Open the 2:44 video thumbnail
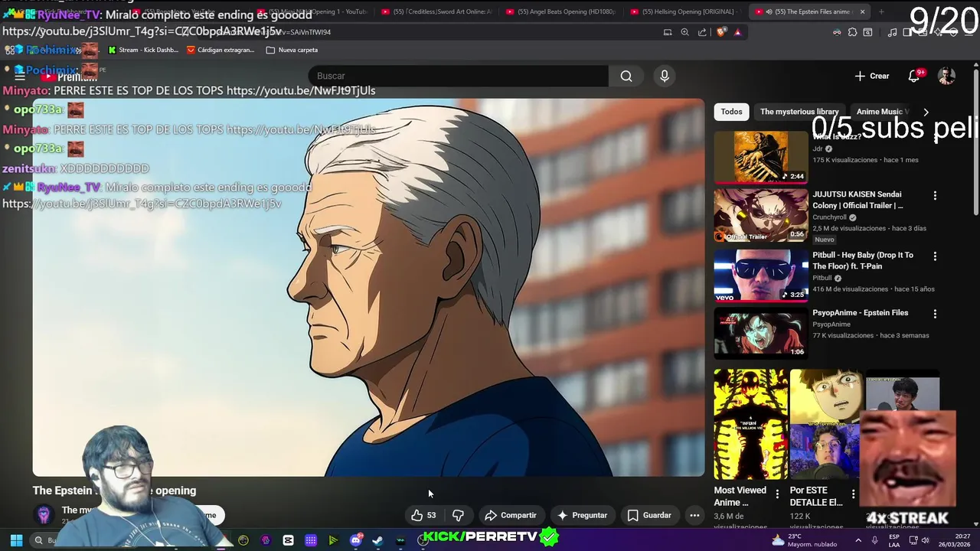Screen dimensions: 980x551 [x=761, y=157]
